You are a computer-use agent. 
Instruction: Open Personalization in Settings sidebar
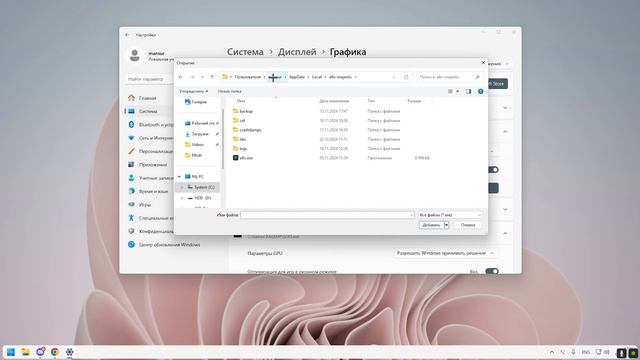[x=151, y=151]
